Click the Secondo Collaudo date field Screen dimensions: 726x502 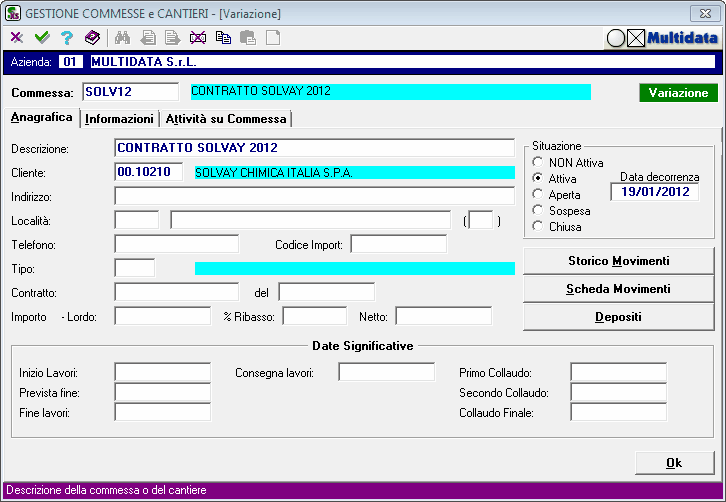pyautogui.click(x=619, y=392)
